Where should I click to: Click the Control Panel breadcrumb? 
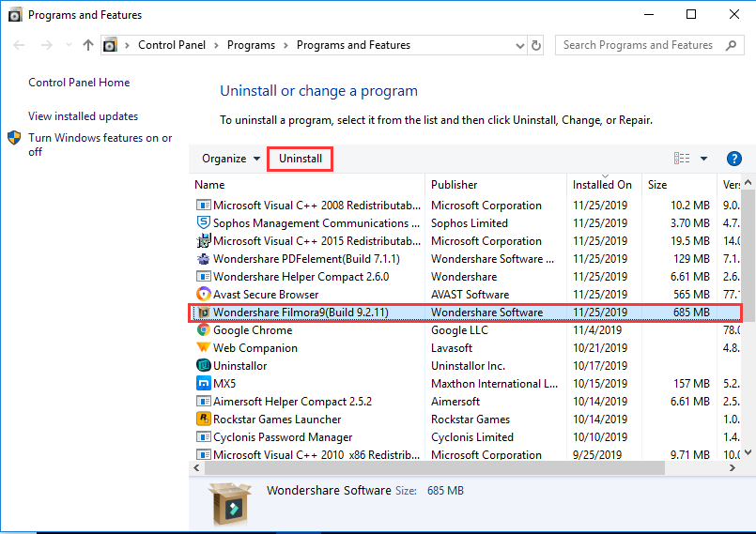(x=172, y=45)
